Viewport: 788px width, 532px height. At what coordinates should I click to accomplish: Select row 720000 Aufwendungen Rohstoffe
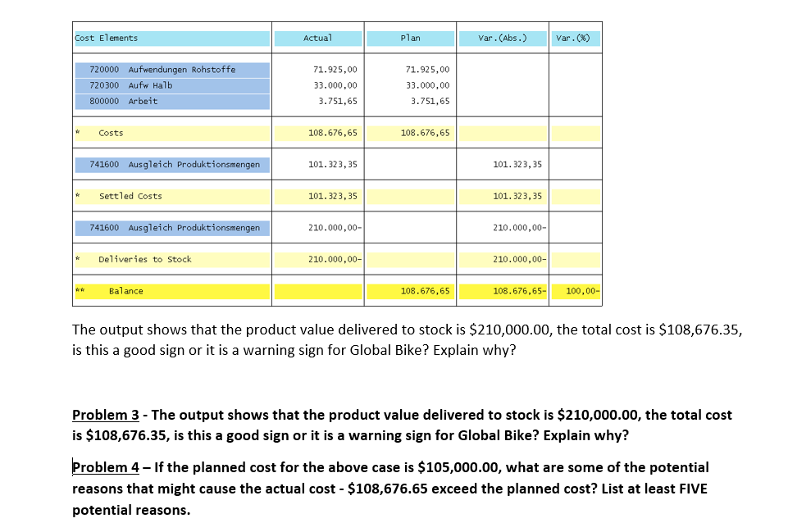pos(172,70)
